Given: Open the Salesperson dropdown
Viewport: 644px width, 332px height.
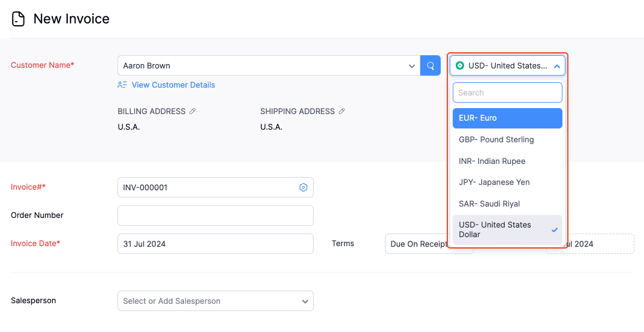Looking at the screenshot, I should click(305, 301).
